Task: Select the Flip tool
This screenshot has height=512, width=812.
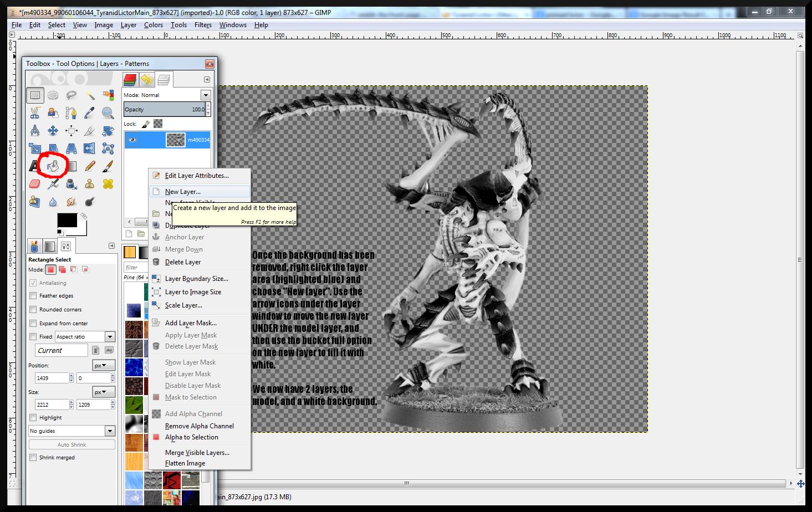Action: coord(90,149)
